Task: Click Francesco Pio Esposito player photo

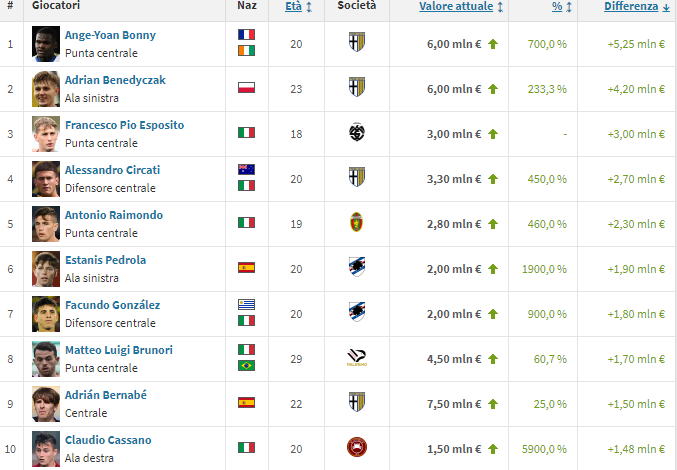Action: [46, 132]
